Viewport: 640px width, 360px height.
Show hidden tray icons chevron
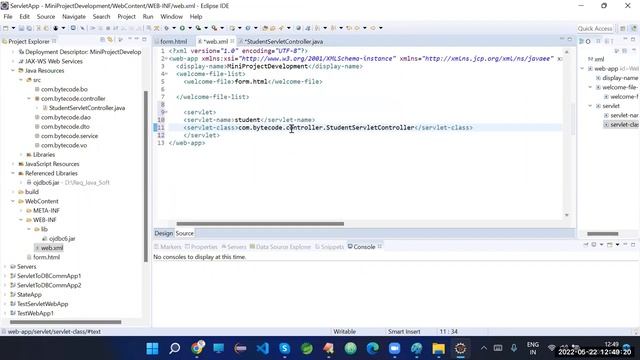click(484, 348)
